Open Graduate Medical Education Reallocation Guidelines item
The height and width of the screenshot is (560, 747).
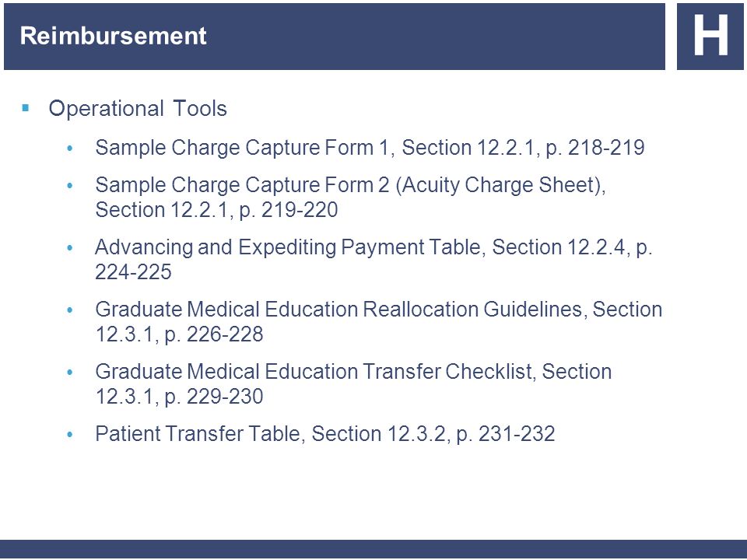coord(379,322)
